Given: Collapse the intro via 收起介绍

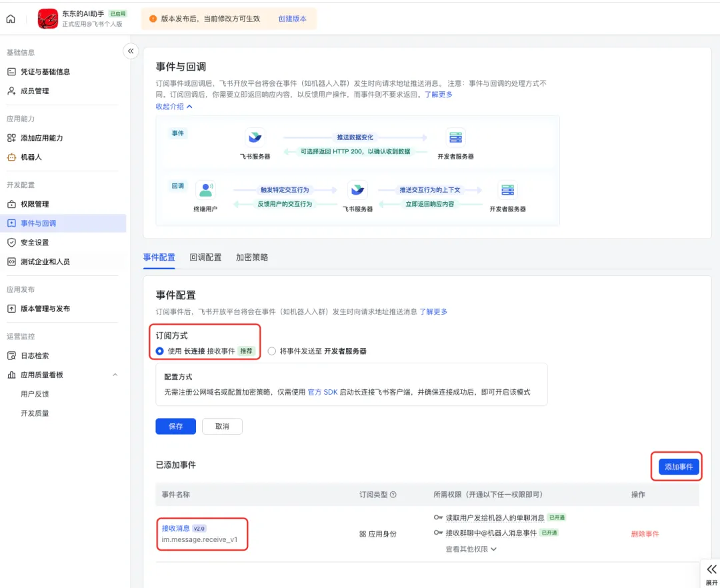Looking at the screenshot, I should click(174, 107).
